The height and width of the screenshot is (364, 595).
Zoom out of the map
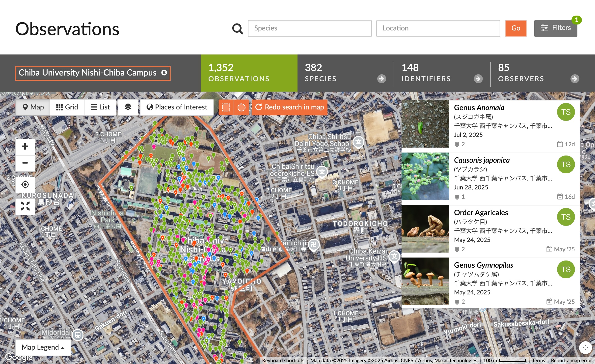25,163
